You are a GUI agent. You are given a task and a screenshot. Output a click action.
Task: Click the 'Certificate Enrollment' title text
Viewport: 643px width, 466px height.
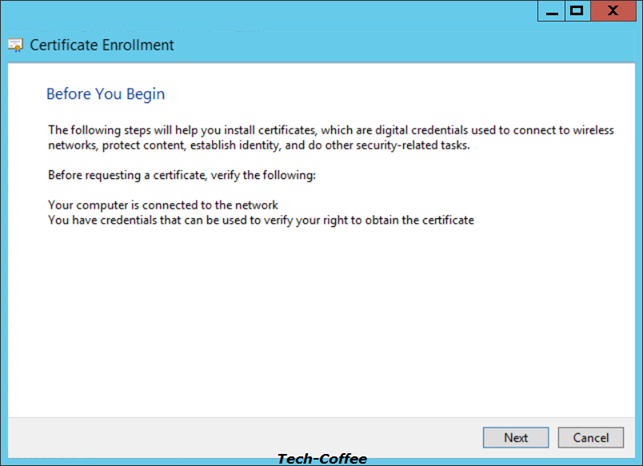coord(102,45)
